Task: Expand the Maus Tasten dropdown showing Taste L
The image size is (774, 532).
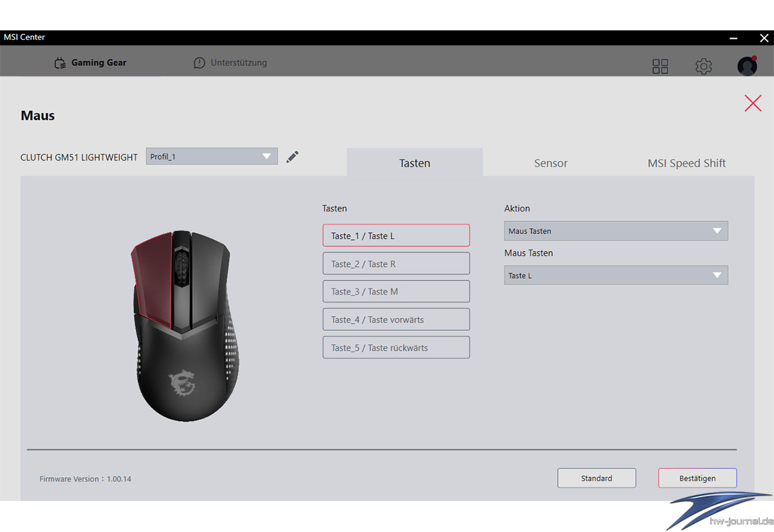Action: pos(616,275)
